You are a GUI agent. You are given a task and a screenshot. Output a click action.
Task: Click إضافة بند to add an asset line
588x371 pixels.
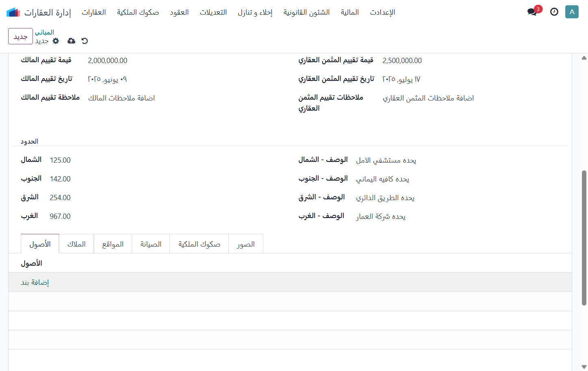point(35,282)
